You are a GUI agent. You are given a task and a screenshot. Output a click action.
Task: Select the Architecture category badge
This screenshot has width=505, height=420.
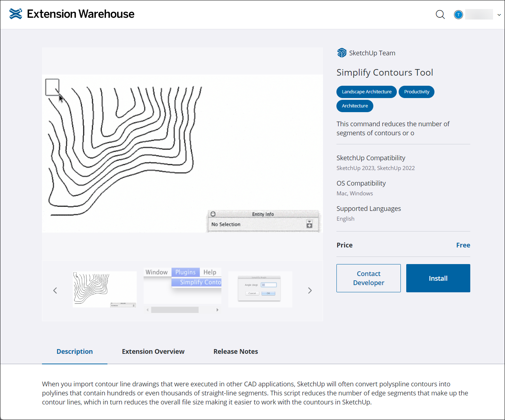(355, 106)
